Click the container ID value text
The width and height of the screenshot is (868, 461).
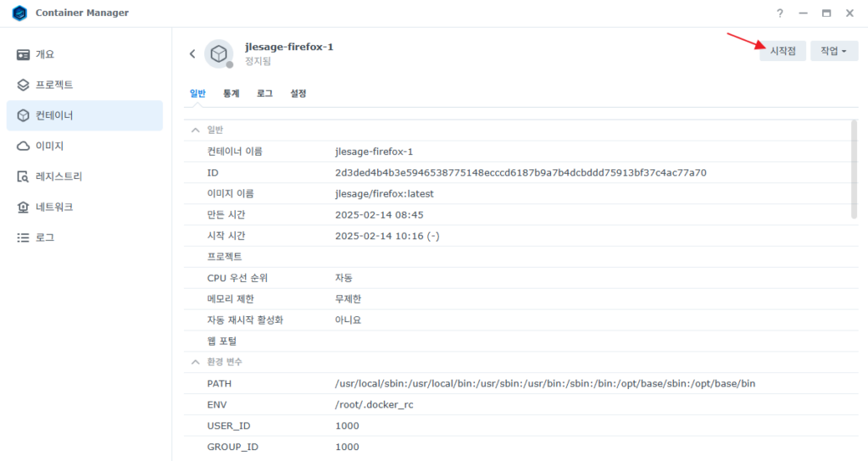point(520,173)
